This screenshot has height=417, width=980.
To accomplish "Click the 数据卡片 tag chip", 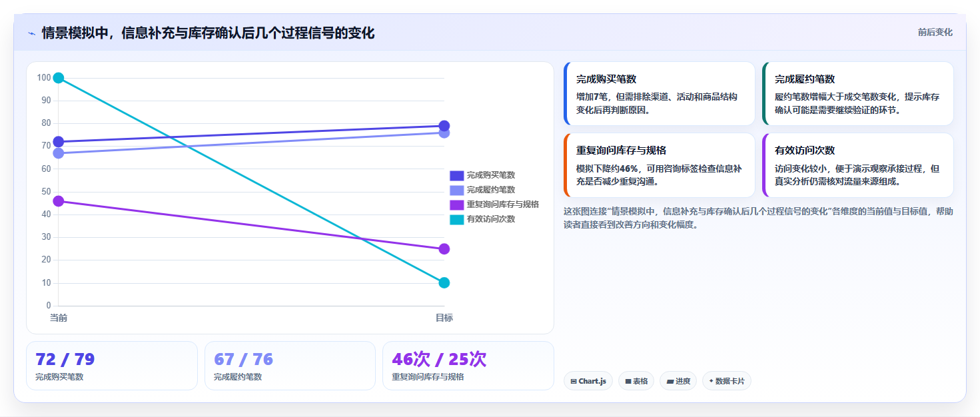I will [726, 381].
